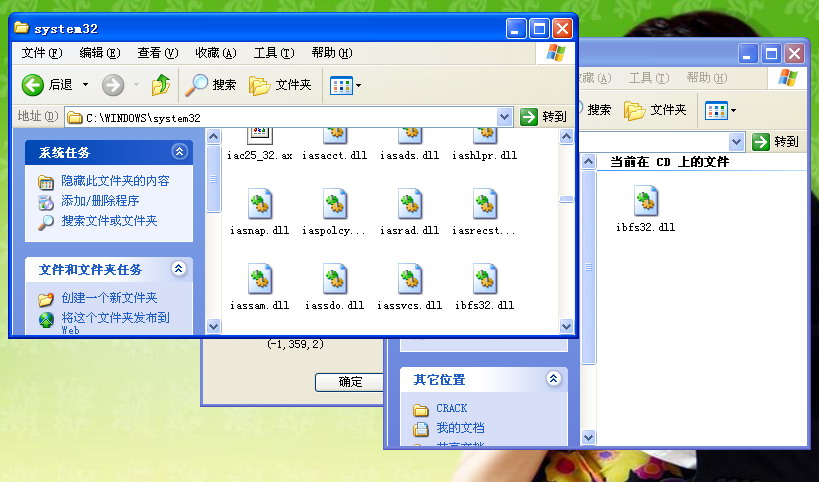Click the 创建一个新文件夹 link
Viewport: 819px width, 482px height.
(x=109, y=298)
